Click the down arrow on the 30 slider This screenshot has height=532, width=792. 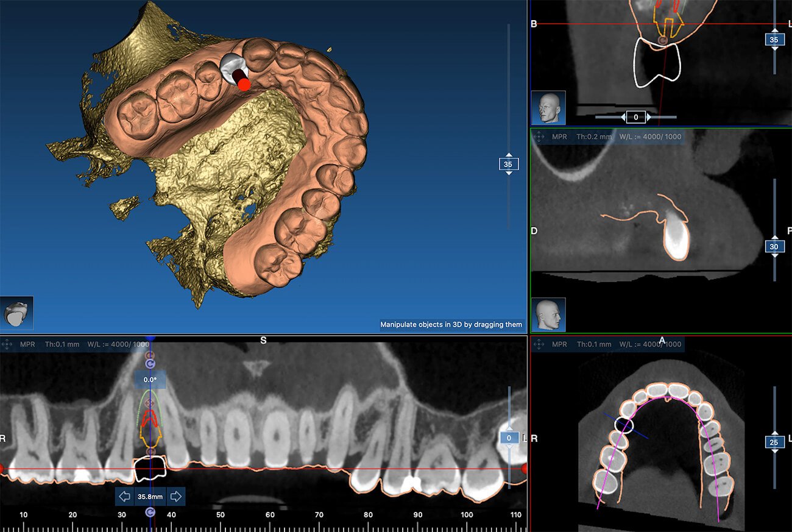tap(774, 255)
